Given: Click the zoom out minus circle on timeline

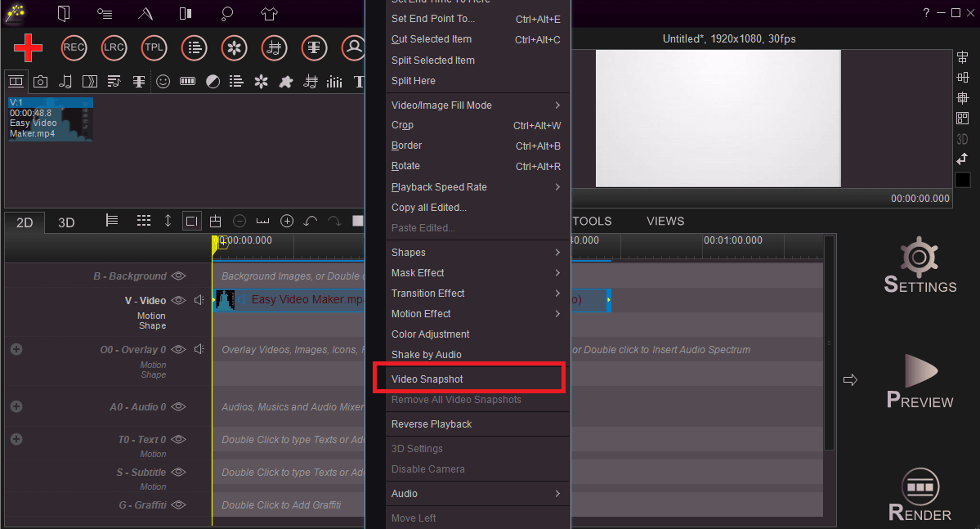Looking at the screenshot, I should (x=239, y=221).
